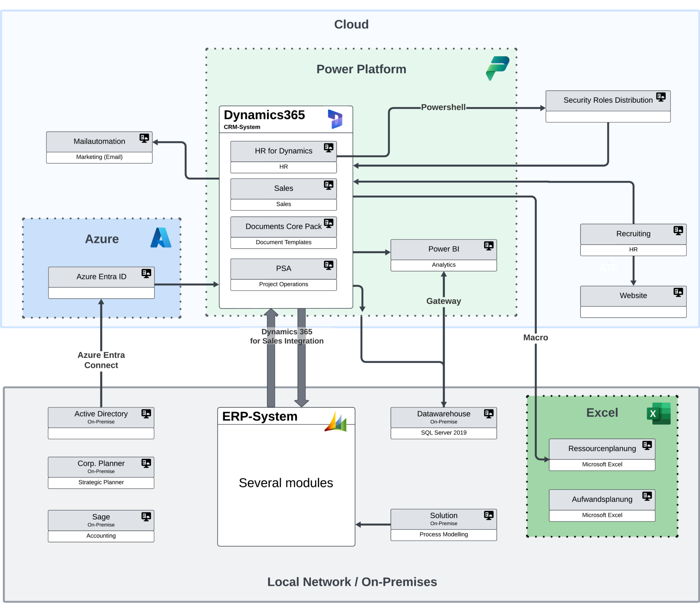This screenshot has height=606, width=700.
Task: Click the application icon on the Sales box
Action: [x=328, y=185]
